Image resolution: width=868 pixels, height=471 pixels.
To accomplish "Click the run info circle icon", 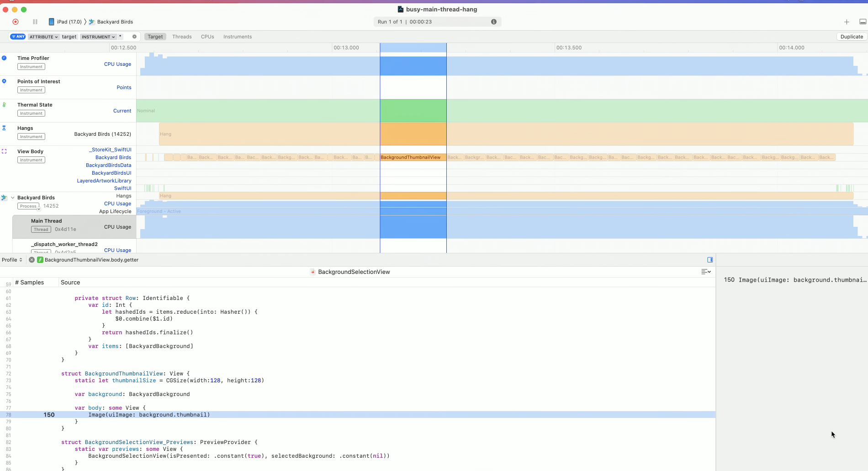I will point(494,22).
